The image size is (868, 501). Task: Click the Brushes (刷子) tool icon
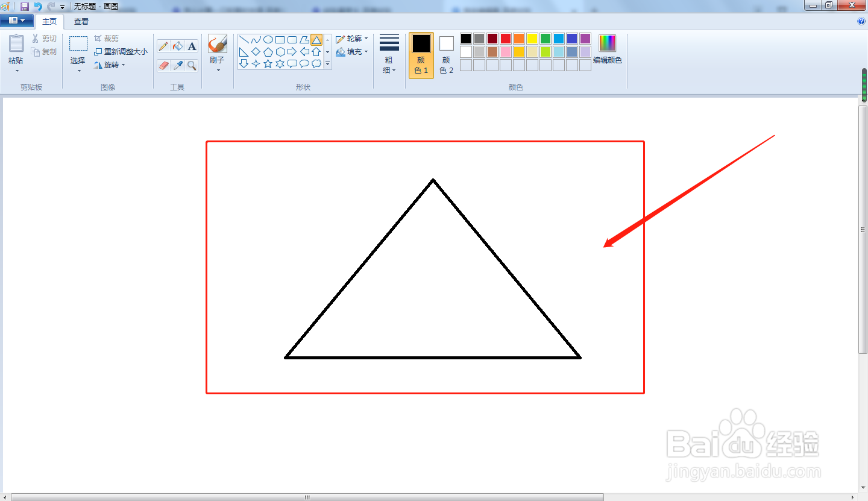(217, 43)
